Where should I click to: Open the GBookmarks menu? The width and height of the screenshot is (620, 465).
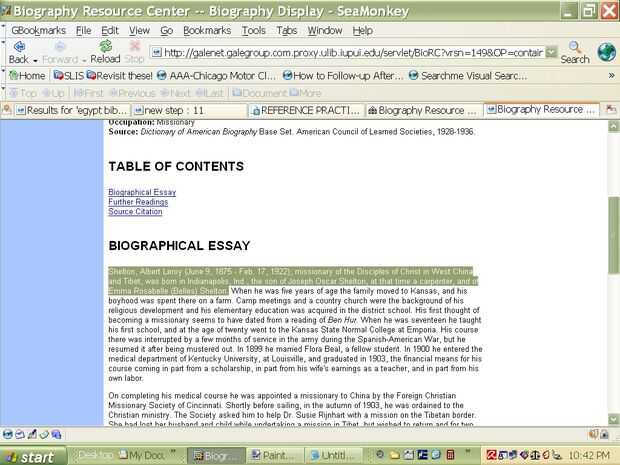38,30
